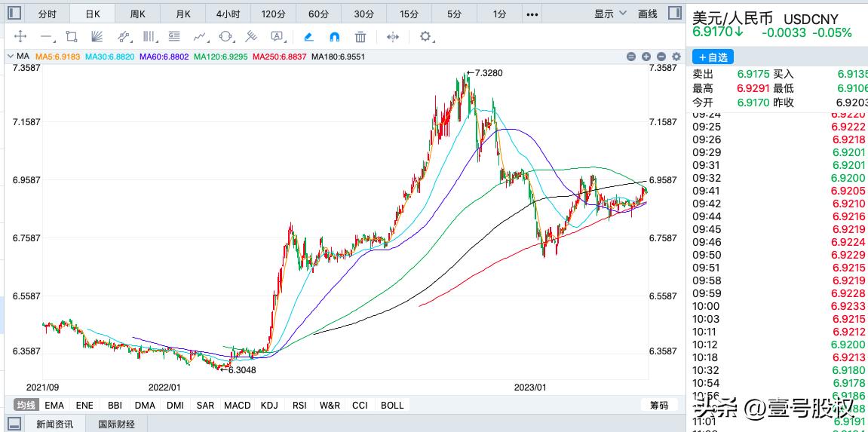Toggle the right sidebar panel
Image resolution: width=868 pixels, height=432 pixels.
[x=674, y=14]
